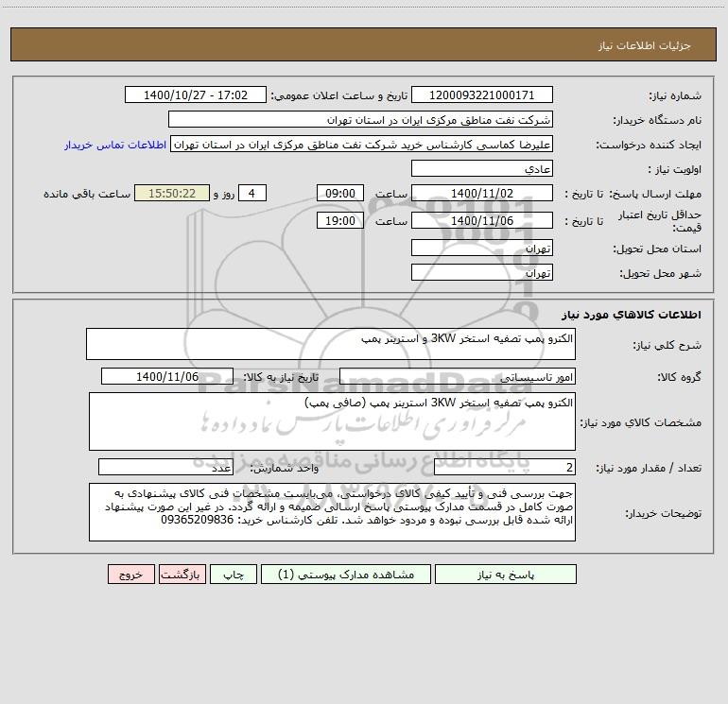Screen dimensions: 728x704
Task: Click price validity date 1400/11/06
Action: 482,220
